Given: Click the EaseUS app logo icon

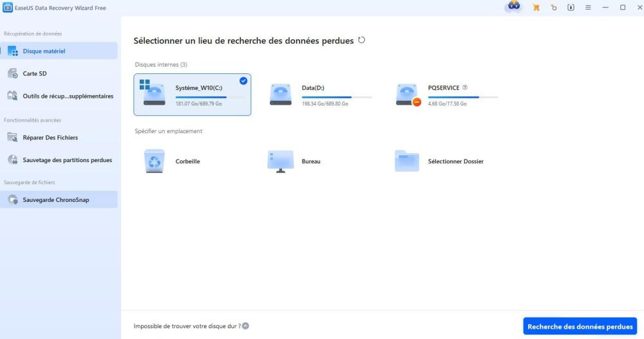Looking at the screenshot, I should [7, 7].
